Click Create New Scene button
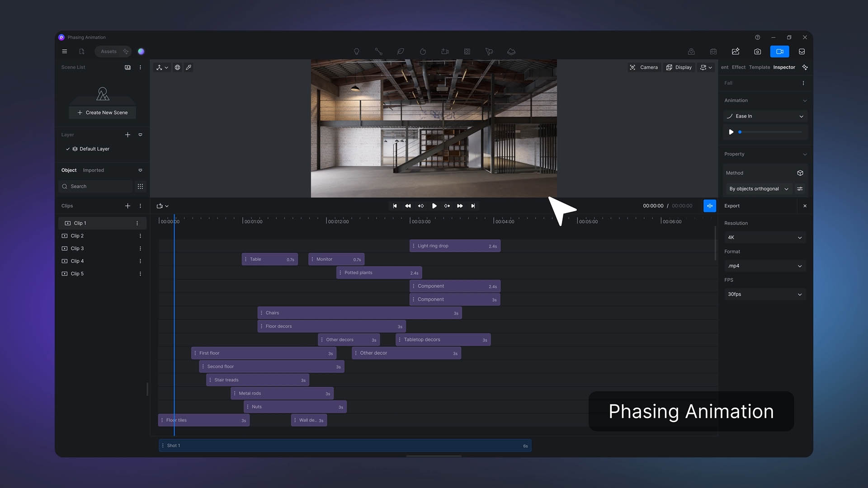868x488 pixels. tap(103, 113)
